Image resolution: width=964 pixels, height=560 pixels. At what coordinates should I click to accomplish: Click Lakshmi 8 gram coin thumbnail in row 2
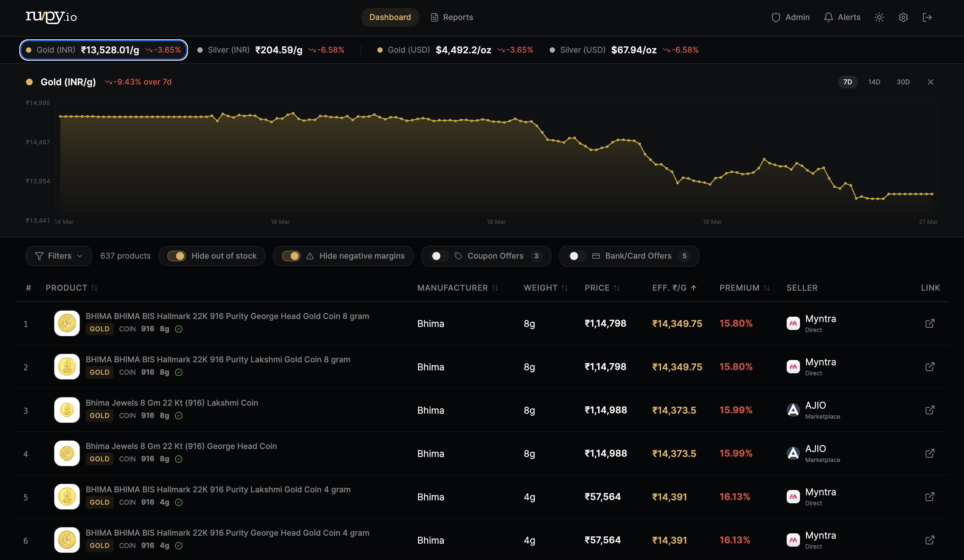(x=67, y=366)
